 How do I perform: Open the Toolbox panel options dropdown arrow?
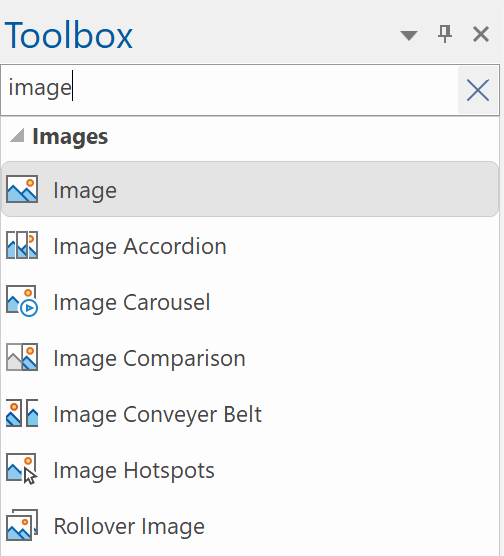[409, 35]
